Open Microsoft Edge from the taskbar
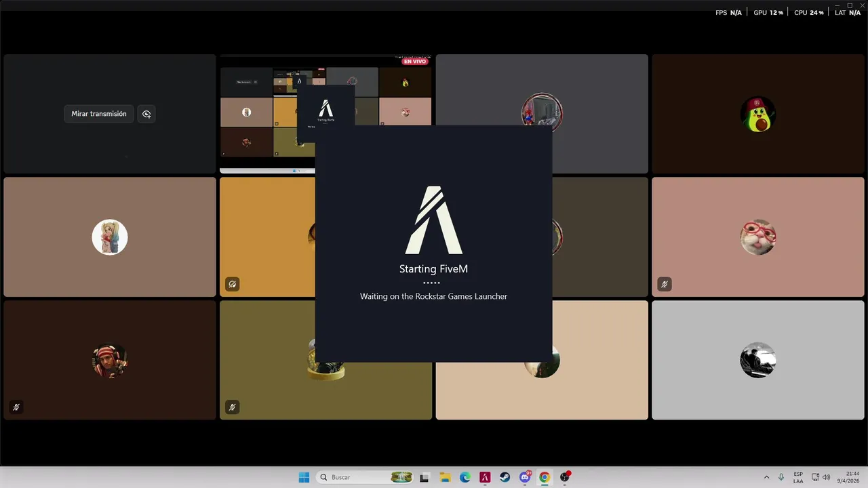868x488 pixels. click(465, 477)
